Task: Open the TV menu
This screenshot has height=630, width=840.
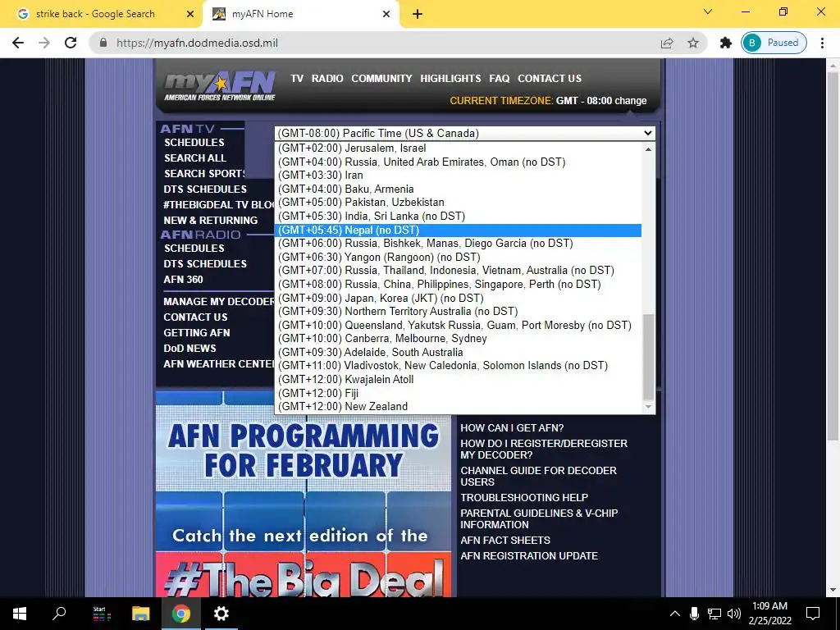Action: tap(297, 78)
